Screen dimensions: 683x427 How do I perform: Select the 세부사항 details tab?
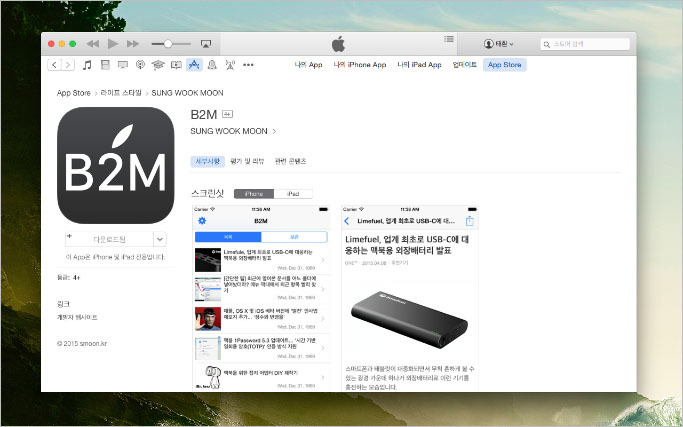click(208, 162)
